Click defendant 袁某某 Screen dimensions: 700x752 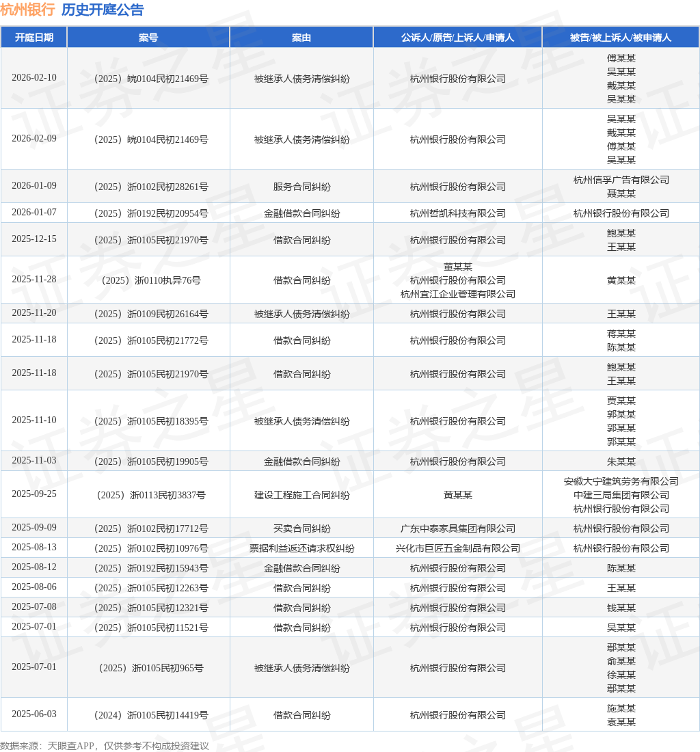coord(621,723)
